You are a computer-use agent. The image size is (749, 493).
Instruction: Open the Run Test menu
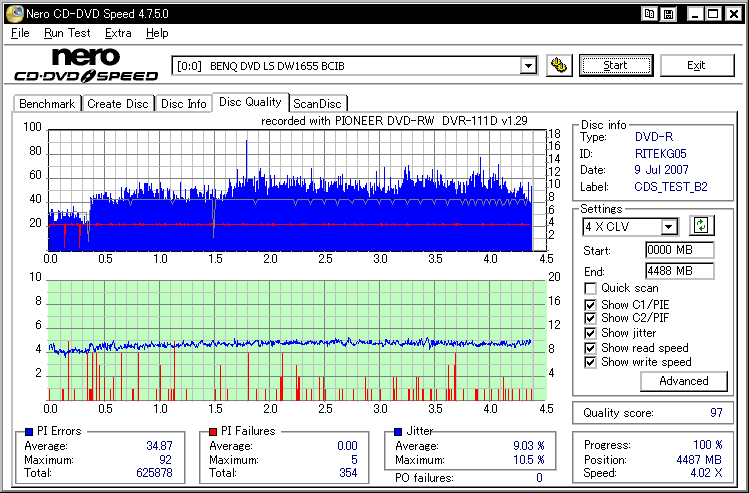[x=67, y=33]
